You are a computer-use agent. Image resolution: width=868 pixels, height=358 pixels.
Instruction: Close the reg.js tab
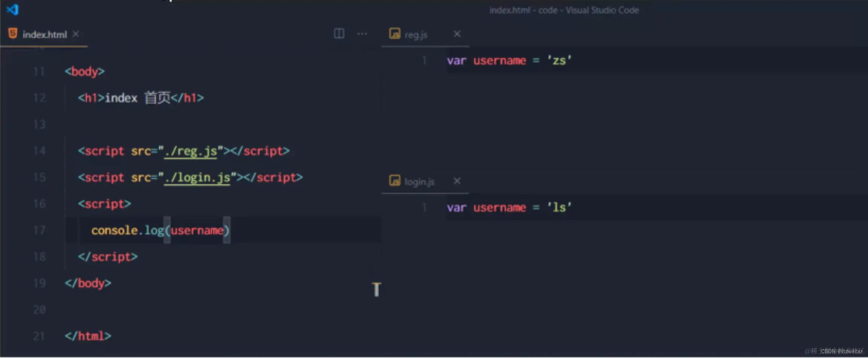point(457,34)
